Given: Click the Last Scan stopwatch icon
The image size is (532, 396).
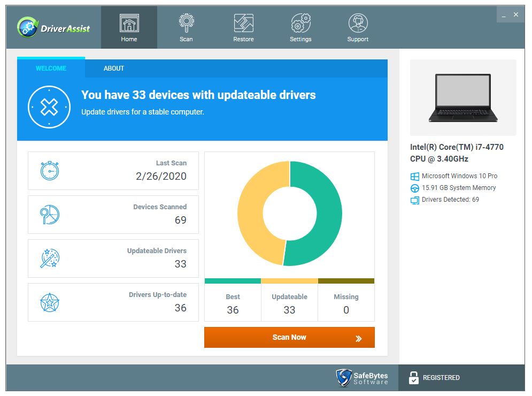Looking at the screenshot, I should pyautogui.click(x=50, y=171).
